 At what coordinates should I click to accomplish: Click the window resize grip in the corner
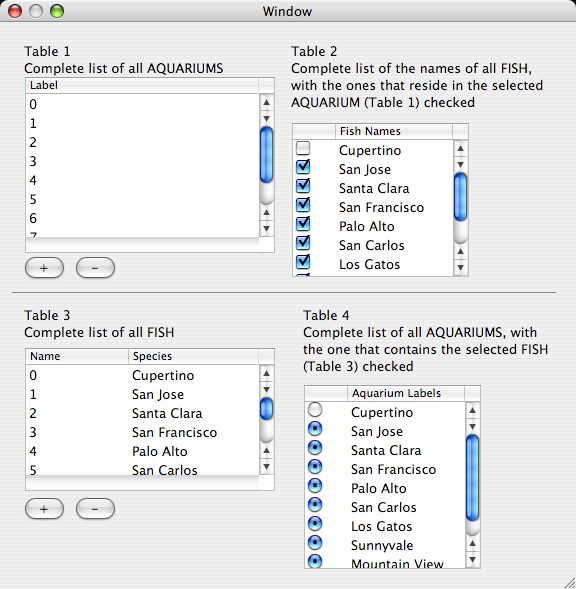570,583
